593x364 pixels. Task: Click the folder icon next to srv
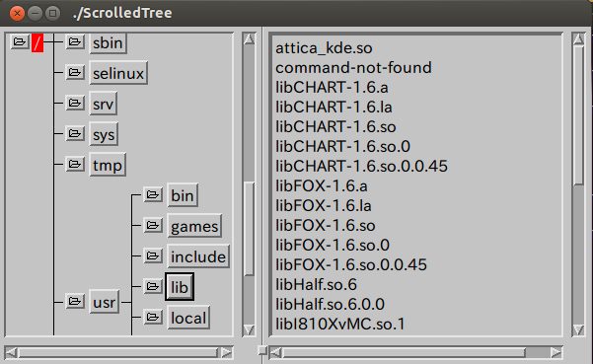point(75,103)
